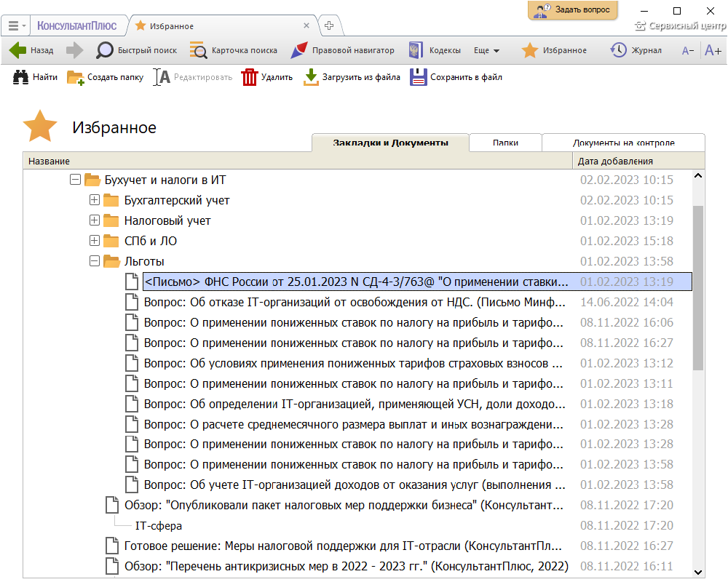Open Вопрос: Об отказе IT-организаций от освобождения
728x582 pixels.
click(355, 302)
